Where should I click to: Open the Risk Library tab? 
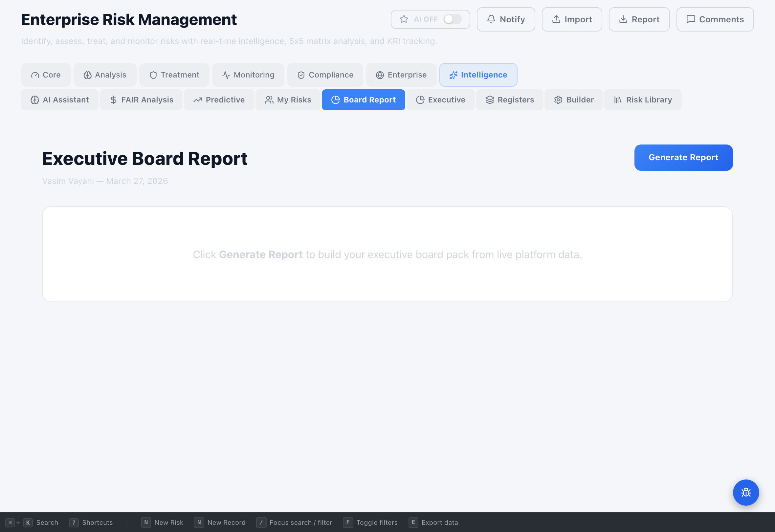643,100
